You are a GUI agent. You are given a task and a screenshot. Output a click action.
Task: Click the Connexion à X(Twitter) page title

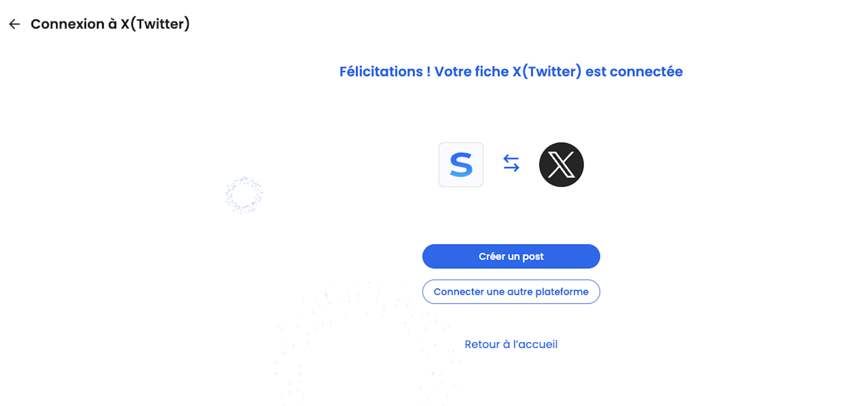pos(110,24)
